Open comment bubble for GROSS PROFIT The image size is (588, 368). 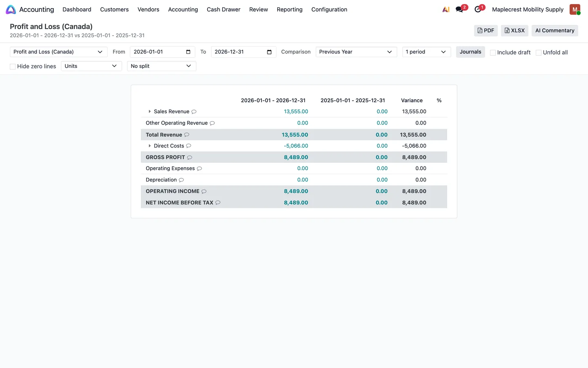[189, 157]
